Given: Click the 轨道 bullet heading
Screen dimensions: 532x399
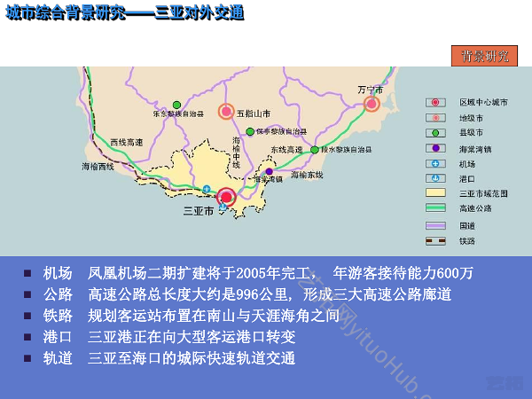Looking at the screenshot, I should click(58, 358).
